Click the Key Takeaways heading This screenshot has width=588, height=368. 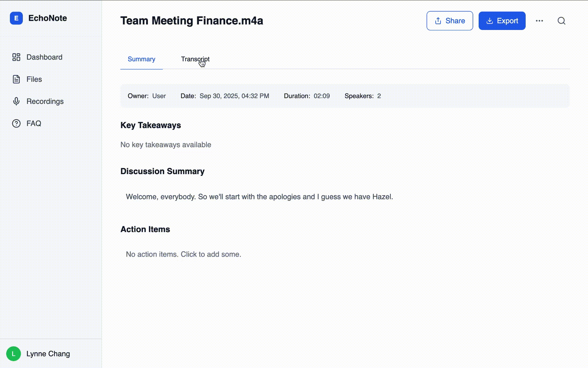pyautogui.click(x=151, y=125)
